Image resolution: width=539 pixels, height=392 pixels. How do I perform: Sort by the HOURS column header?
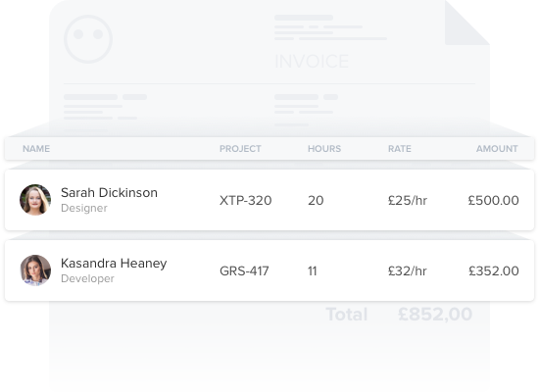[x=324, y=149]
